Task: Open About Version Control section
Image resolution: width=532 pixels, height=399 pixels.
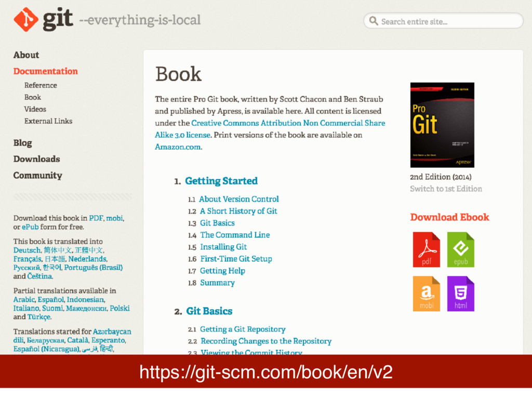Action: (239, 199)
